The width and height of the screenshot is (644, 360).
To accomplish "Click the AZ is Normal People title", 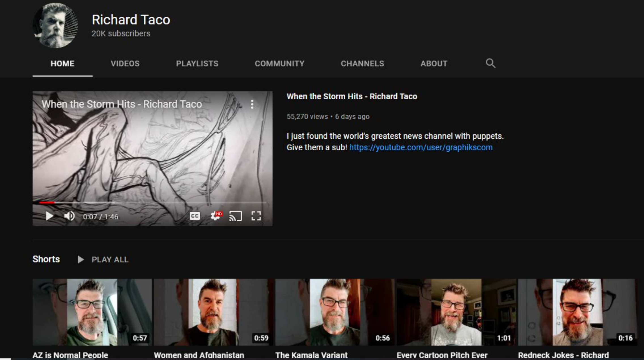I will click(70, 355).
